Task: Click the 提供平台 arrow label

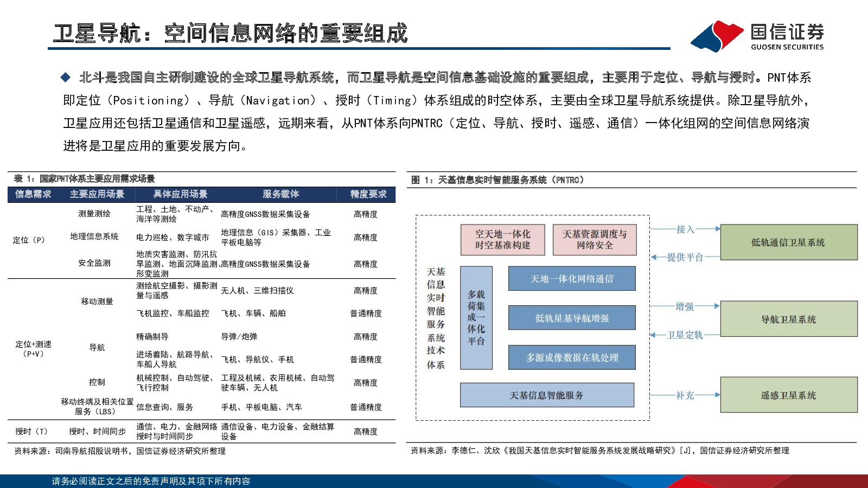Action: point(685,257)
